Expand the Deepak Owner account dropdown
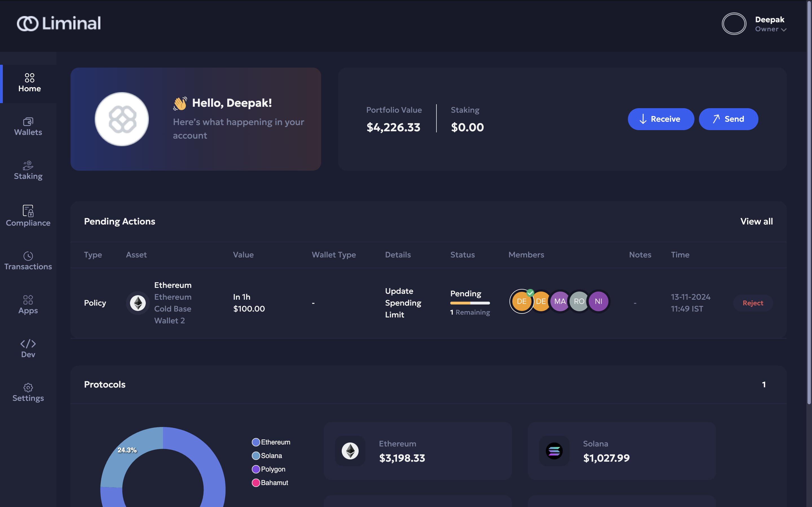812x507 pixels. coord(770,24)
